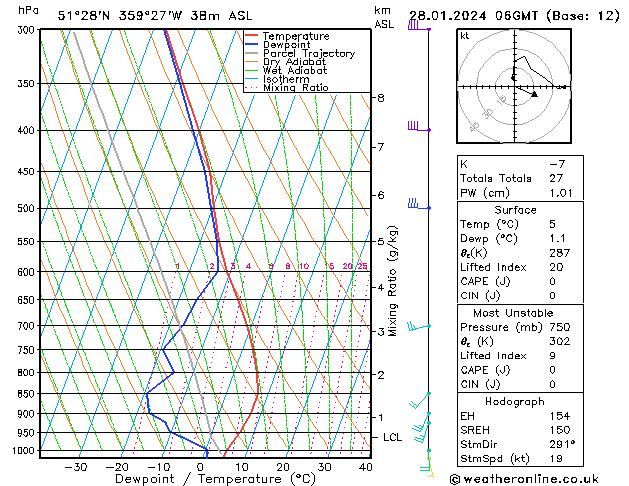
Task: Click the vertical 'Mixing Ratio (g/kg)' label
Action: point(392,281)
